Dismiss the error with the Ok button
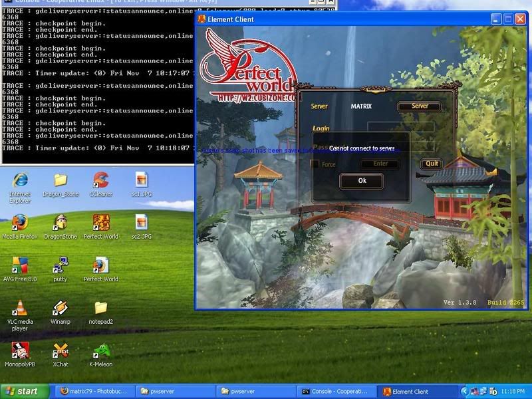Viewport: 532px width, 399px height. tap(361, 181)
